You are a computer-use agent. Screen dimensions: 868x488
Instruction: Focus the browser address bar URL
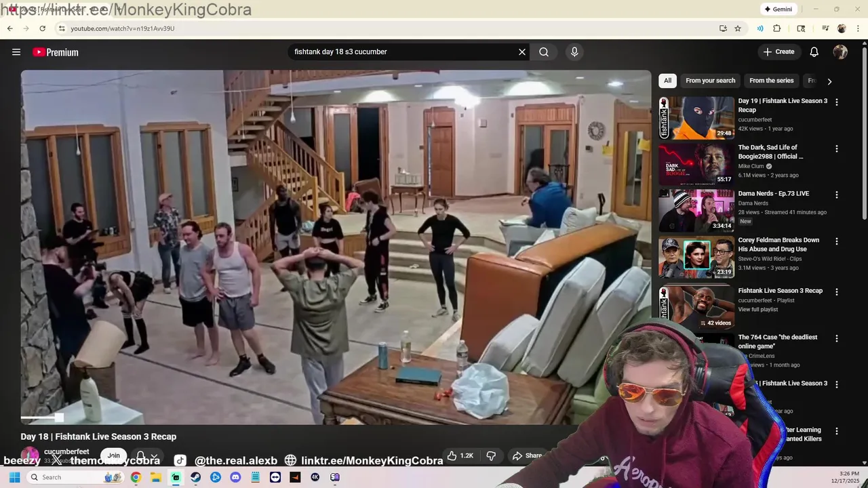click(122, 28)
